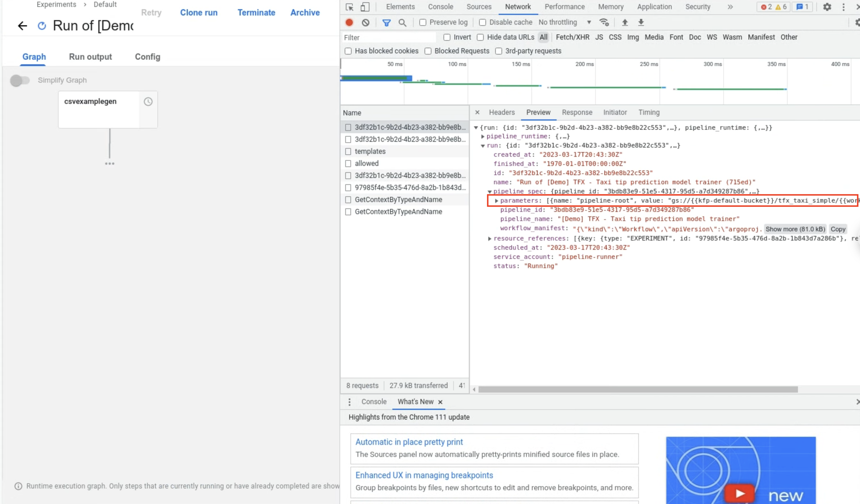Stop recording the network log

click(349, 22)
